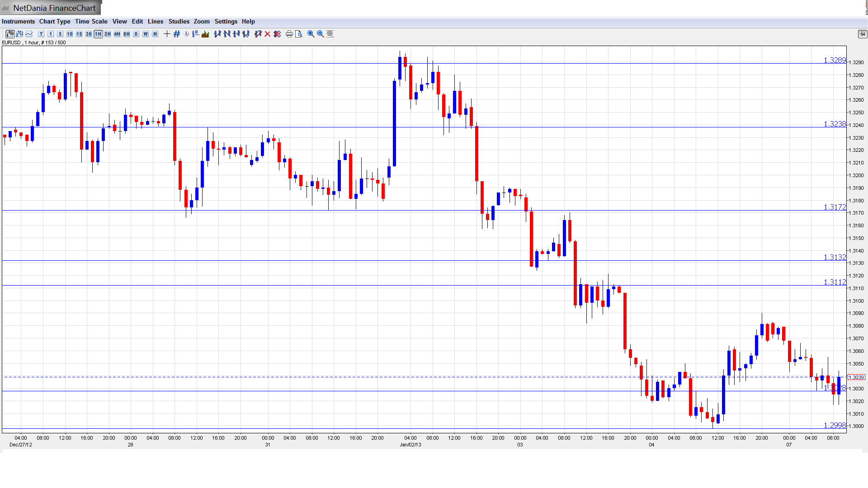868x488 pixels.
Task: Toggle the grid lines button
Action: coord(177,34)
